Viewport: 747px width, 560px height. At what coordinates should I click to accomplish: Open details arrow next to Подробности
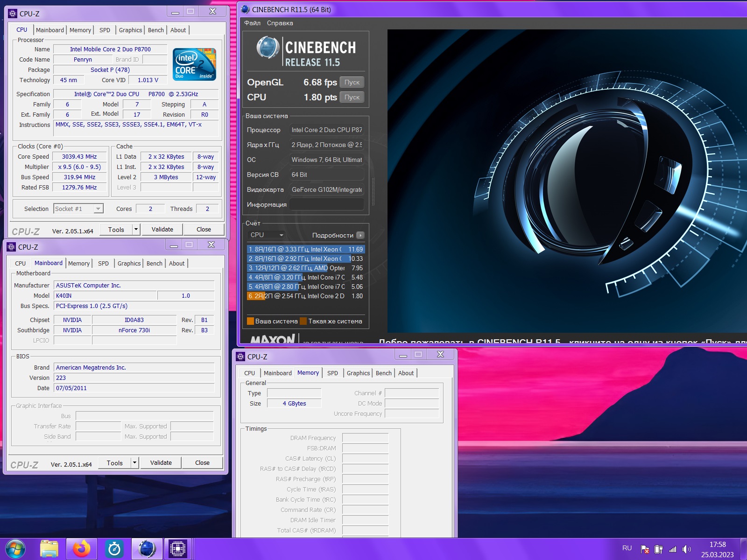360,235
